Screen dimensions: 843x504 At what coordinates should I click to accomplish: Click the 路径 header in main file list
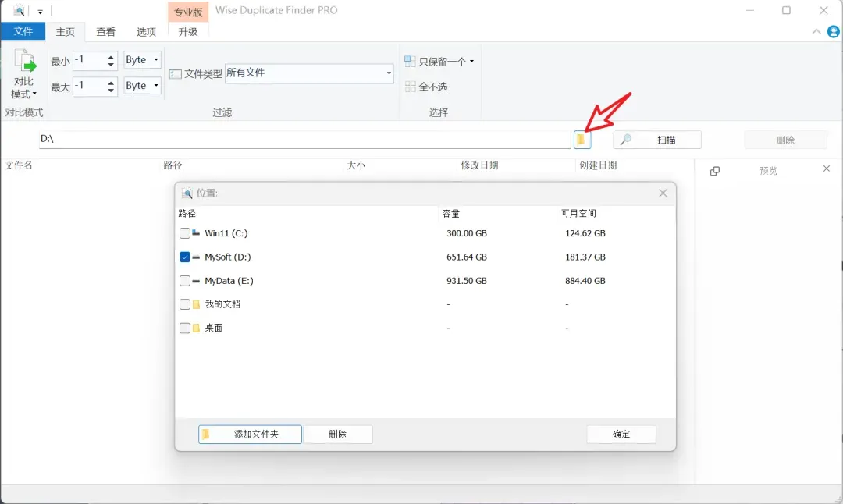[173, 165]
